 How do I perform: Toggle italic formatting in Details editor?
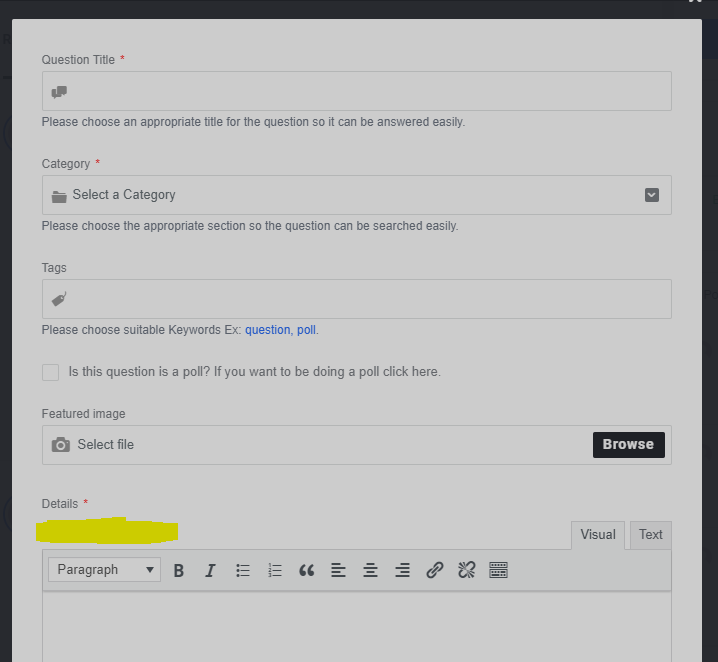(210, 570)
